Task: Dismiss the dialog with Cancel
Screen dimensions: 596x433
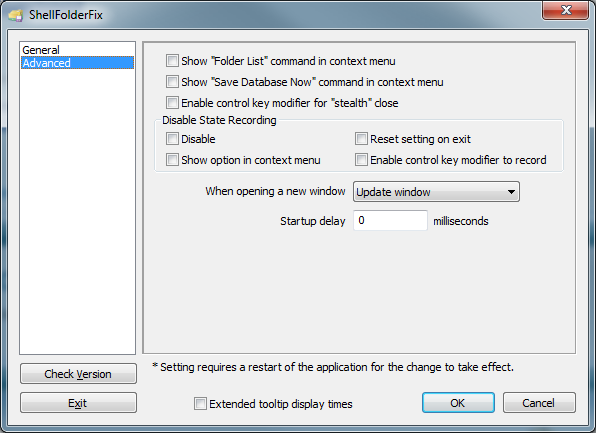Action: click(x=539, y=403)
